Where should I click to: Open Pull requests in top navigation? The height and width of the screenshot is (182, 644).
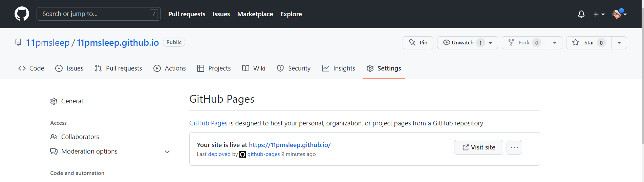click(187, 14)
